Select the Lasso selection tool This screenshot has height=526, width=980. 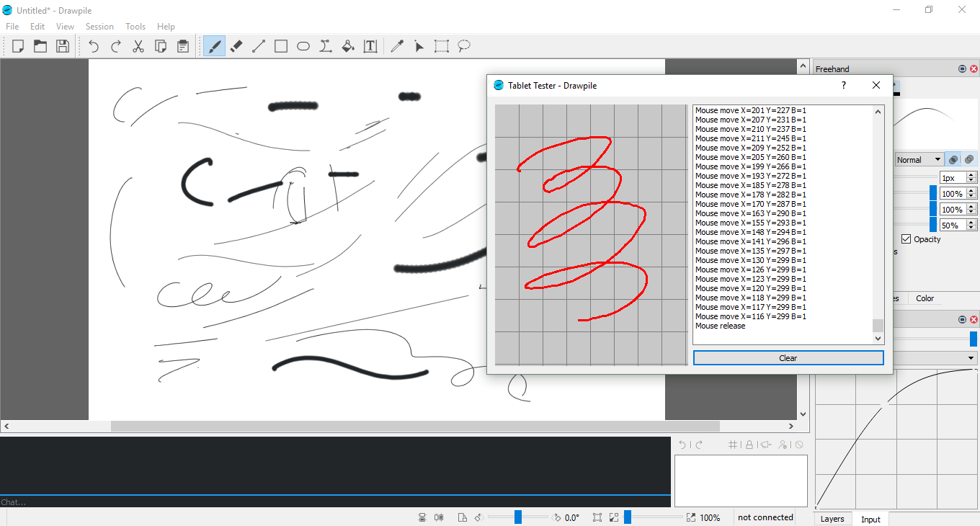463,45
